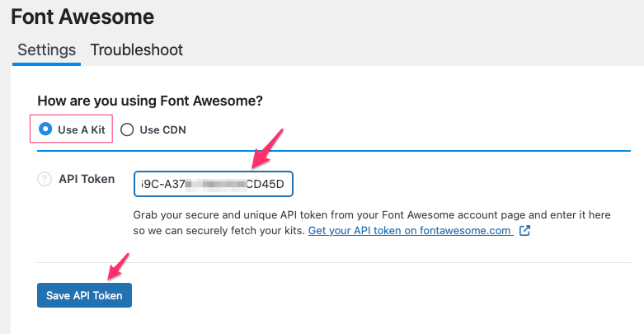This screenshot has width=644, height=334.
Task: Click the blurred middle of the API token
Action: 215,184
